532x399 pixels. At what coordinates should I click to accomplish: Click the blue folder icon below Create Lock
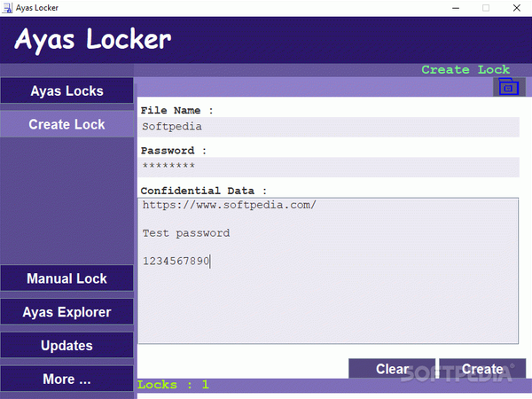509,87
